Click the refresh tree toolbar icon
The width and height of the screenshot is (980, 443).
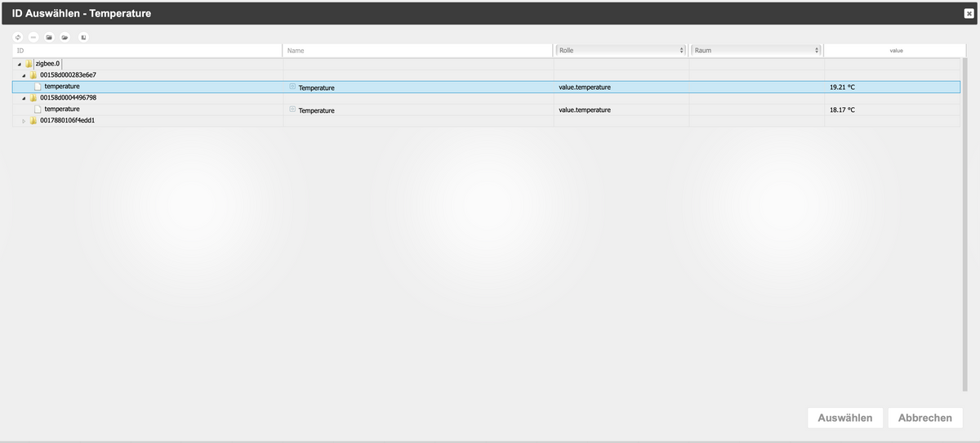coord(18,37)
